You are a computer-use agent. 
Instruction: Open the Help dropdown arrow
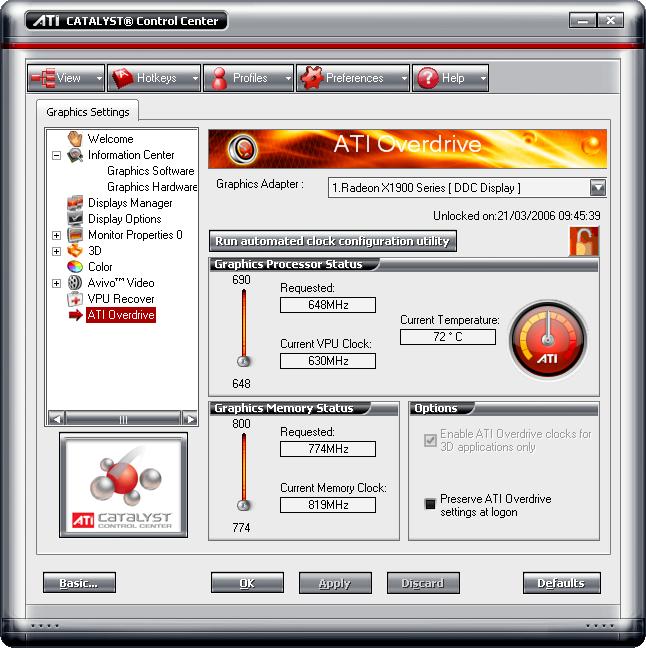point(483,78)
